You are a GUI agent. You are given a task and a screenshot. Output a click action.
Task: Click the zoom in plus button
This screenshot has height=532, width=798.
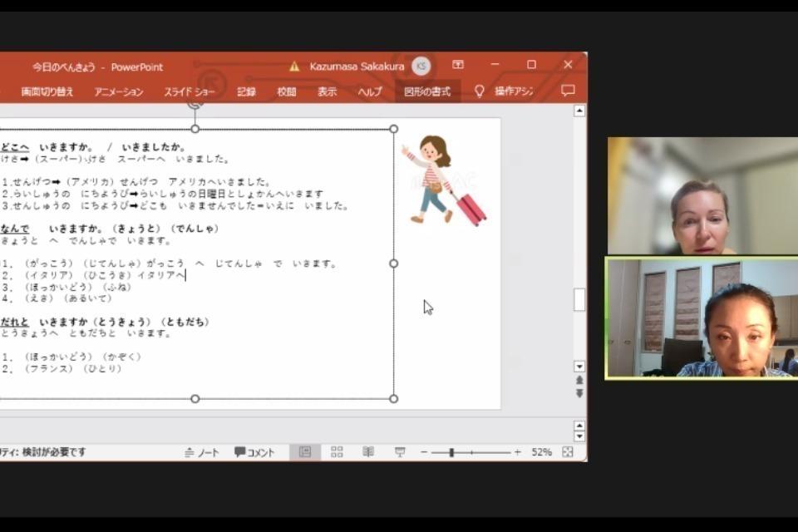coord(518,452)
